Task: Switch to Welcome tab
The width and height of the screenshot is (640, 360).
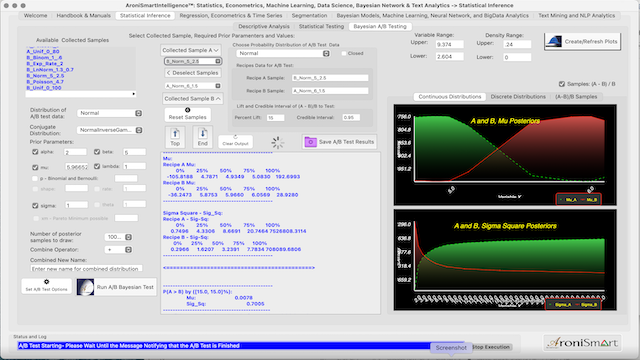Action: point(36,16)
